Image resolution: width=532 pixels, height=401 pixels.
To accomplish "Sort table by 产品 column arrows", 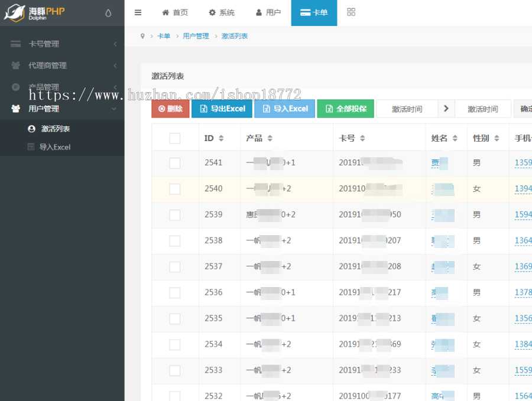I will click(270, 138).
